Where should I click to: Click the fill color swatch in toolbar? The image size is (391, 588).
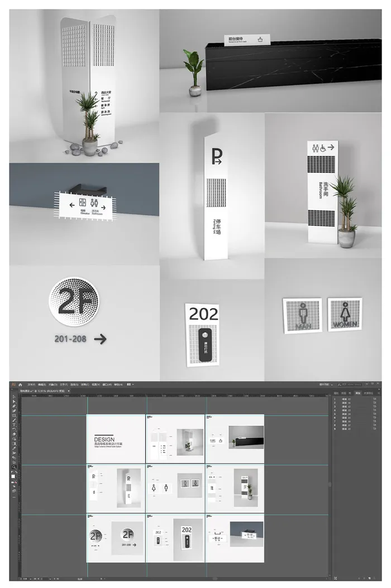[13, 476]
